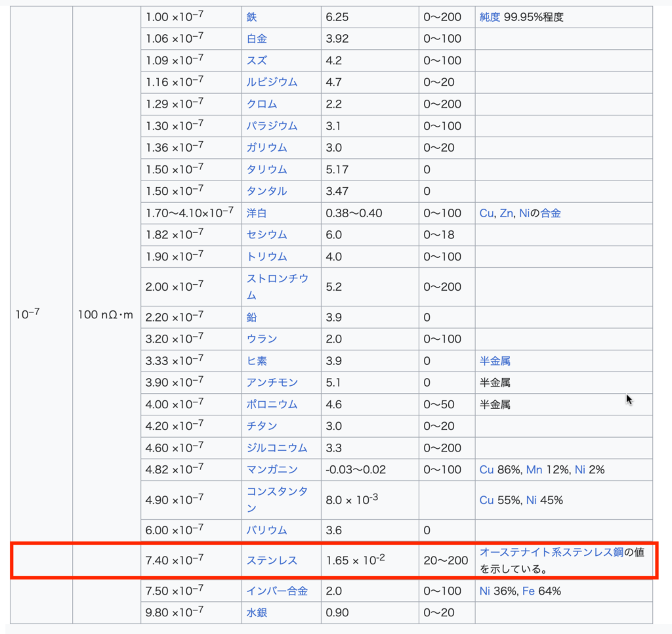This screenshot has height=634, width=672.
Task: Open the 純度 link beside 99.95%程度
Action: tap(490, 17)
